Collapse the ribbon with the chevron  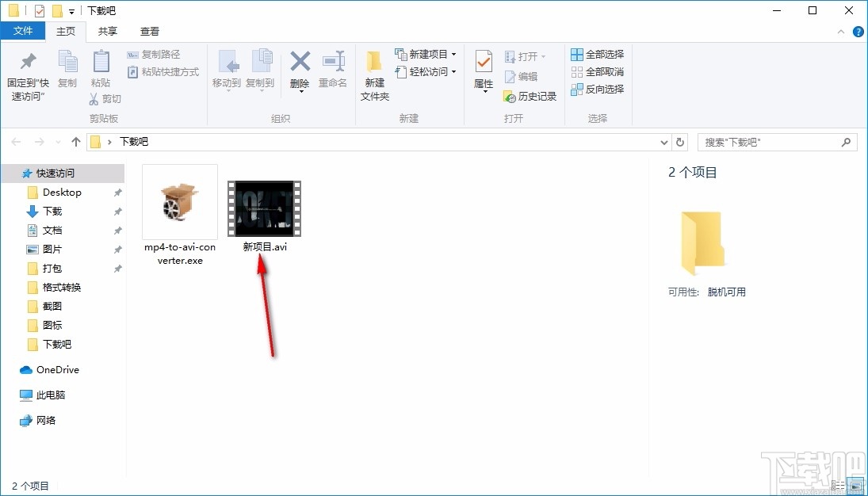click(841, 31)
